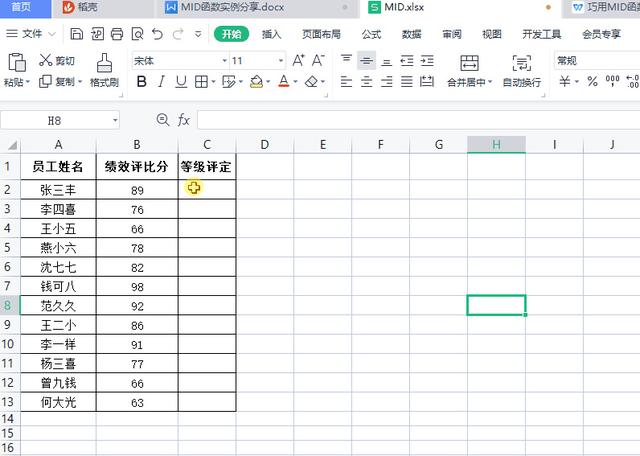Click the Undo arrow
Viewport: 640px width, 456px height.
coord(157,34)
